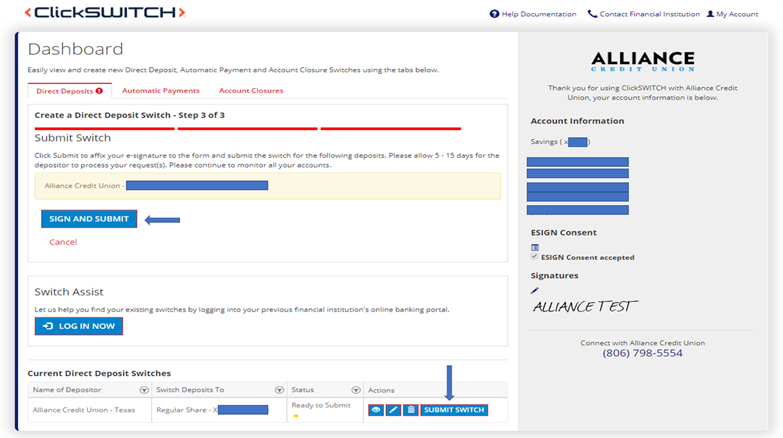Viewport: 783px width, 438px height.
Task: Click the yellow Alliance Credit Union deposit notice
Action: 268,186
